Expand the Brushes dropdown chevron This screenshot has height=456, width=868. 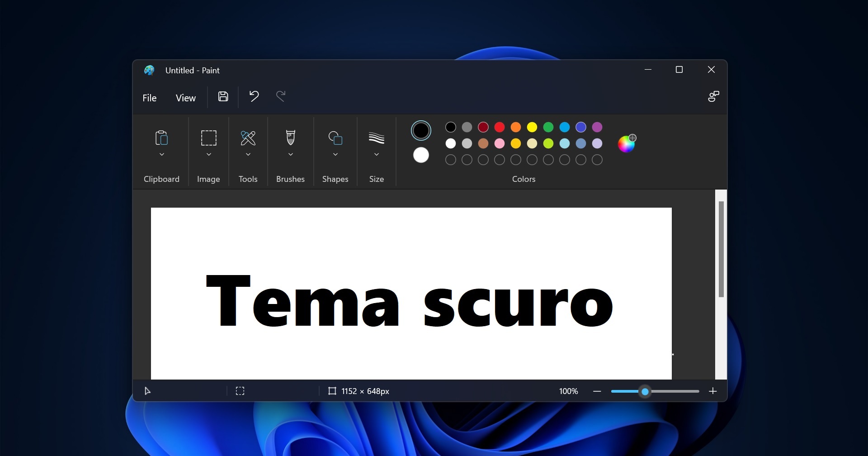pos(291,155)
